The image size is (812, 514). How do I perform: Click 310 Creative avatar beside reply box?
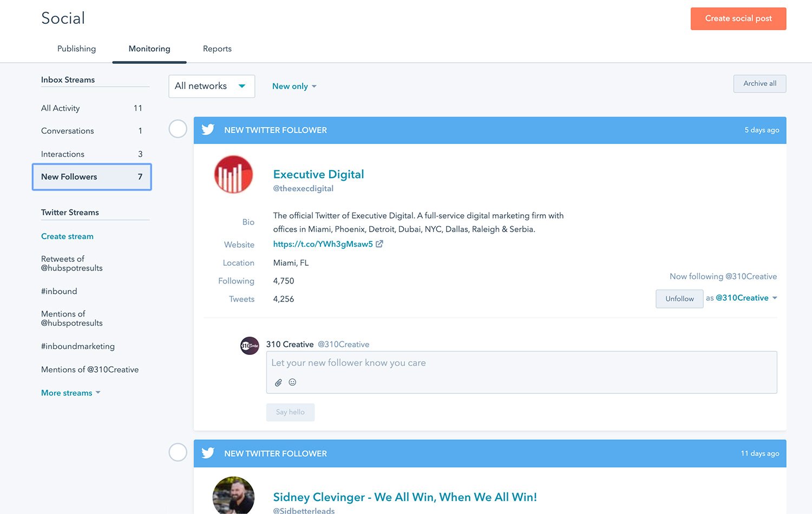pos(250,345)
